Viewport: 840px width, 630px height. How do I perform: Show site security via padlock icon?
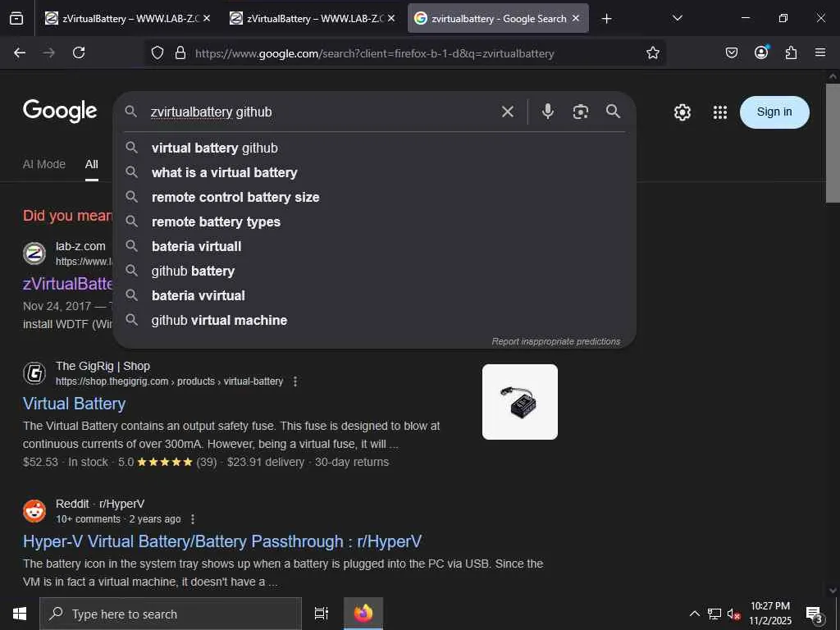180,52
